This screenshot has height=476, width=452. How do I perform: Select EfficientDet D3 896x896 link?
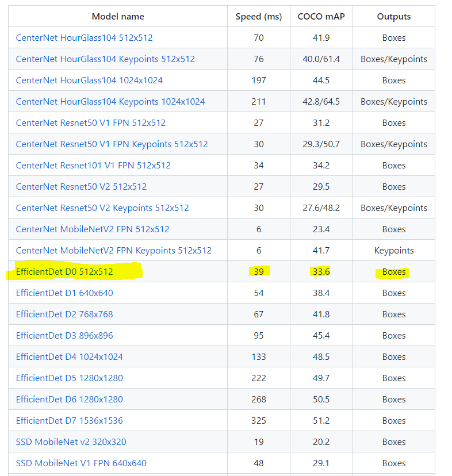[x=64, y=335]
